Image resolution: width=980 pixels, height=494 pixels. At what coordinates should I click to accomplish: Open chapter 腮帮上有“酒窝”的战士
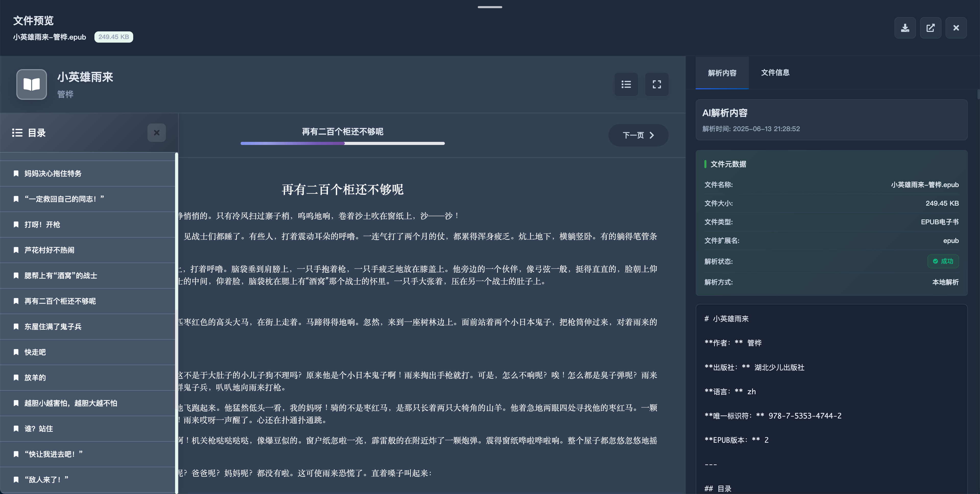pyautogui.click(x=88, y=275)
